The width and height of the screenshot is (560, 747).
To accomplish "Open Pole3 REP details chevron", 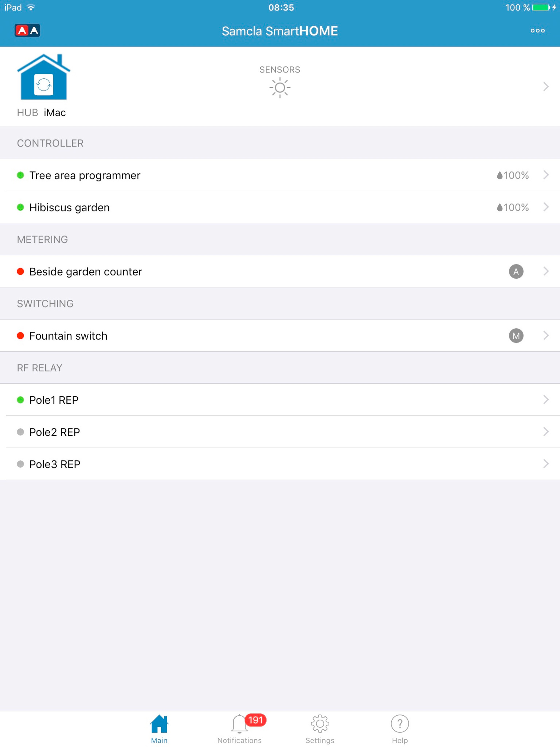I will [x=546, y=464].
